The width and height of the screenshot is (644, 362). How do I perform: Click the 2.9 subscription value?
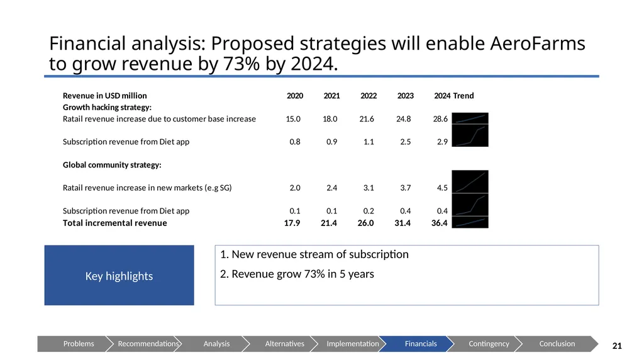[x=442, y=142]
